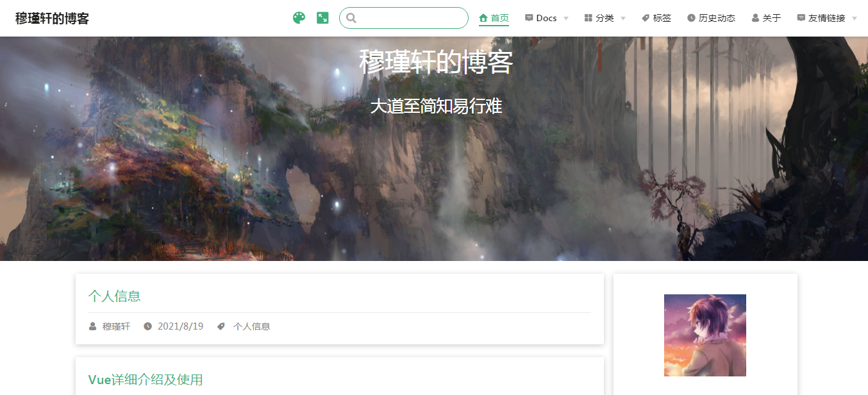Click the tag icon next to the 个人信息 tag
Viewport: 868px width, 395px height.
pyautogui.click(x=221, y=326)
